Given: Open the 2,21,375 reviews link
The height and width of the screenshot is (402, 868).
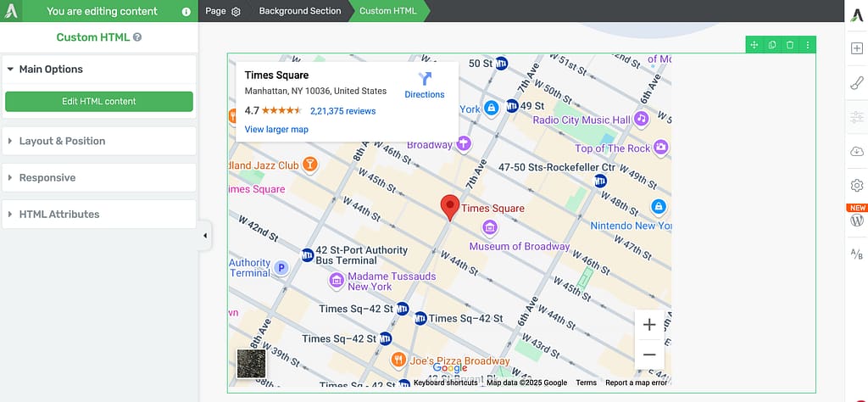Looking at the screenshot, I should click(342, 111).
